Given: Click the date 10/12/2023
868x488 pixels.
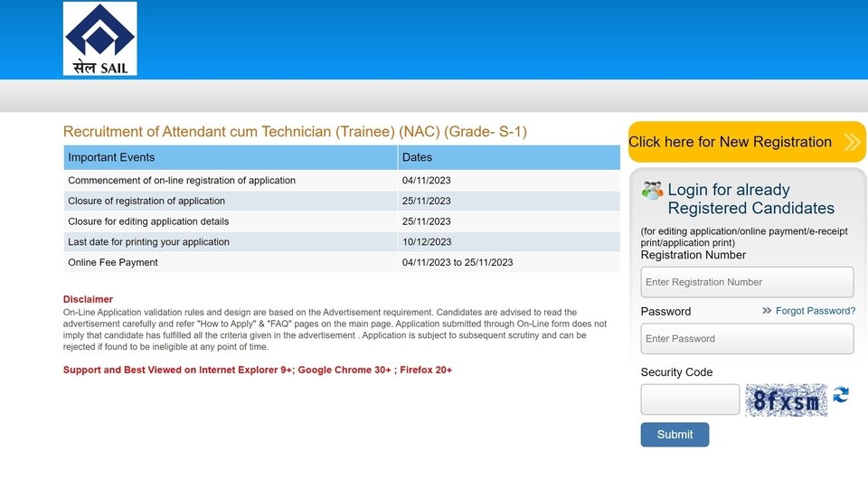Looking at the screenshot, I should click(426, 242).
